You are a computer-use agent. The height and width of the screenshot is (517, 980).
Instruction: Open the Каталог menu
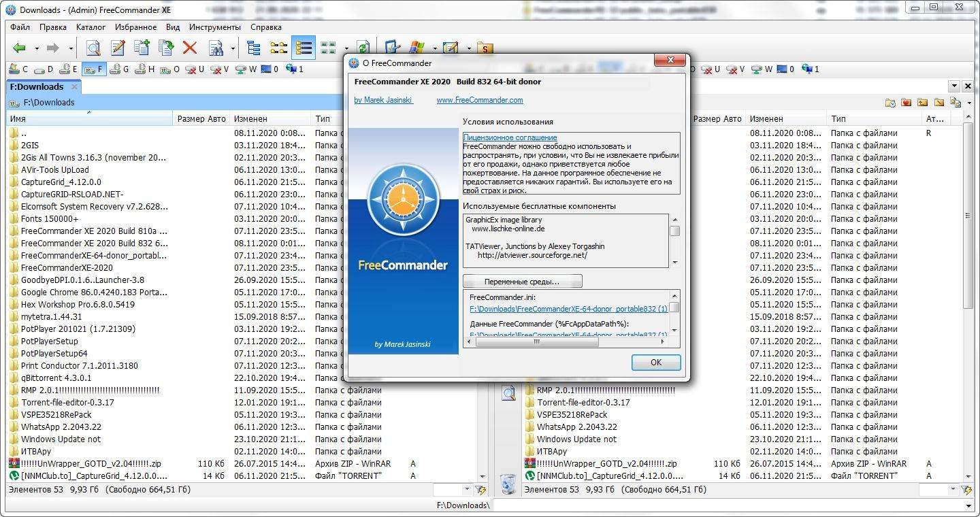point(91,27)
